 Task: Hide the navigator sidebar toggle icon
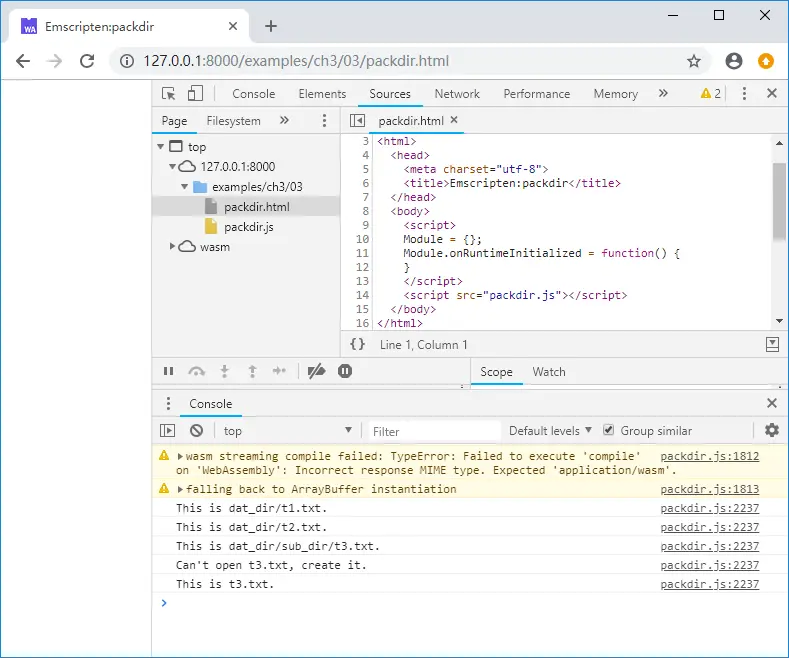pos(357,120)
